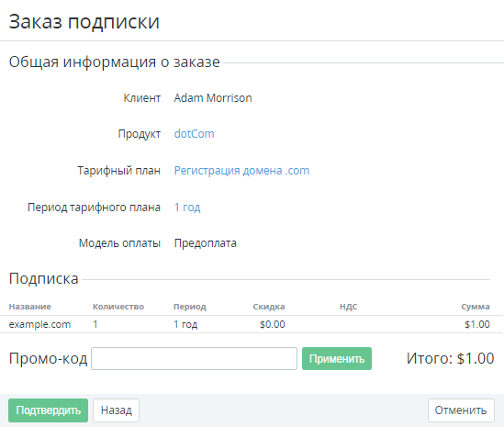Open Регистрация домена .com plan link

241,171
